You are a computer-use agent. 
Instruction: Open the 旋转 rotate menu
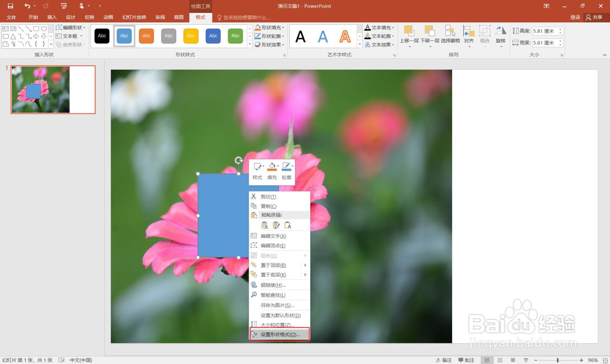[x=501, y=36]
